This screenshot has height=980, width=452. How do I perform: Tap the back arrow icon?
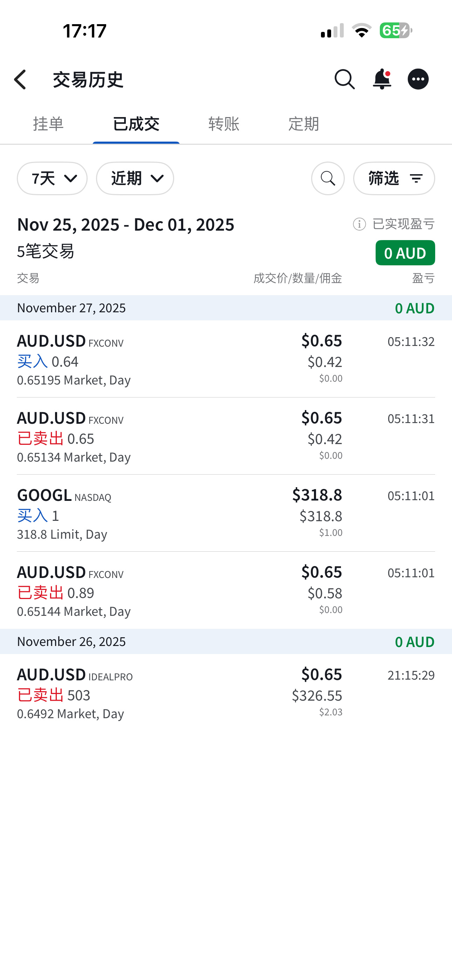click(x=20, y=80)
